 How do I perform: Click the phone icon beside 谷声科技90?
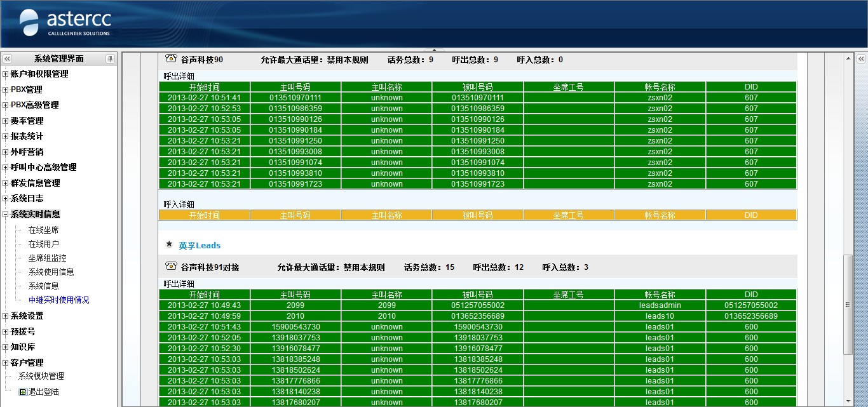click(170, 58)
